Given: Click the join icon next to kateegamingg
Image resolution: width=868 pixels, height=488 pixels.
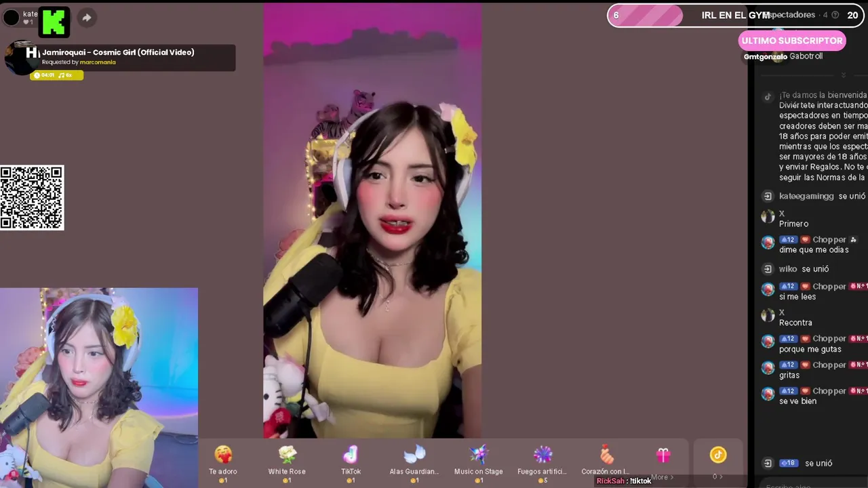Looking at the screenshot, I should click(x=768, y=197).
